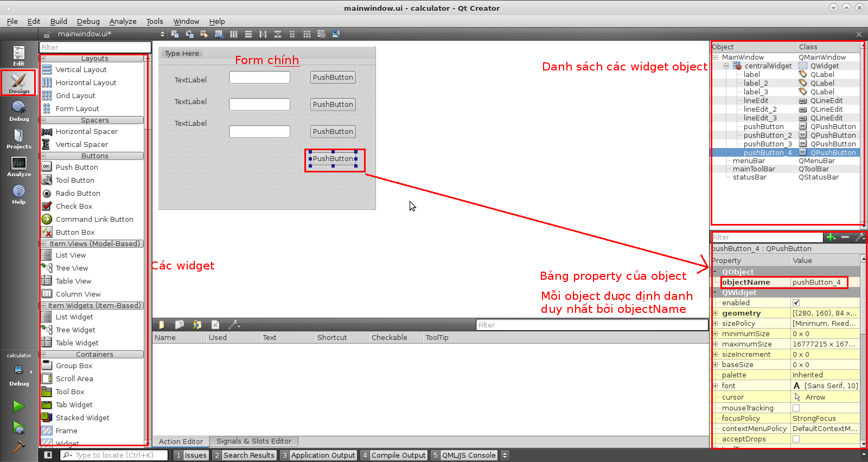
Task: Click the green Run button
Action: tap(19, 406)
